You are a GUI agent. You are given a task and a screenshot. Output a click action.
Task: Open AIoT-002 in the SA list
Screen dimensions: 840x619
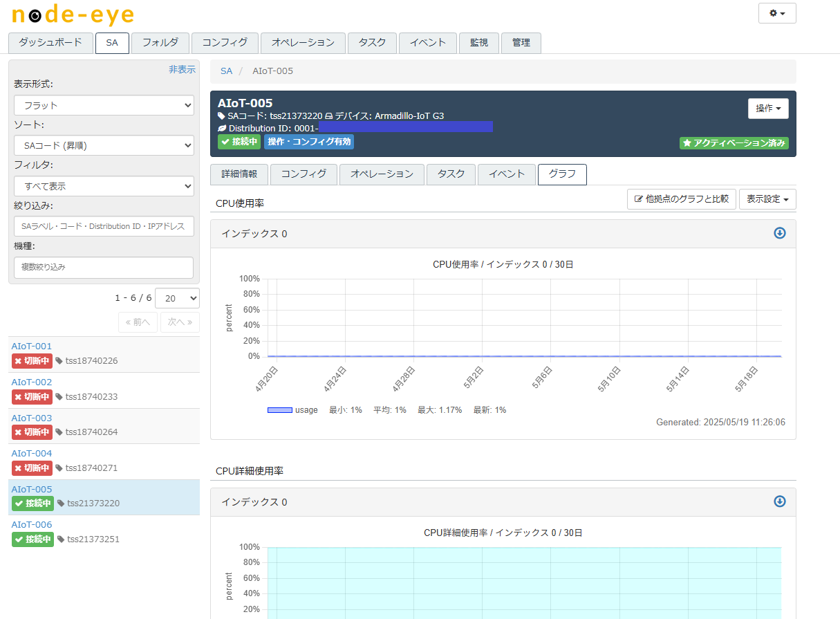click(x=32, y=382)
